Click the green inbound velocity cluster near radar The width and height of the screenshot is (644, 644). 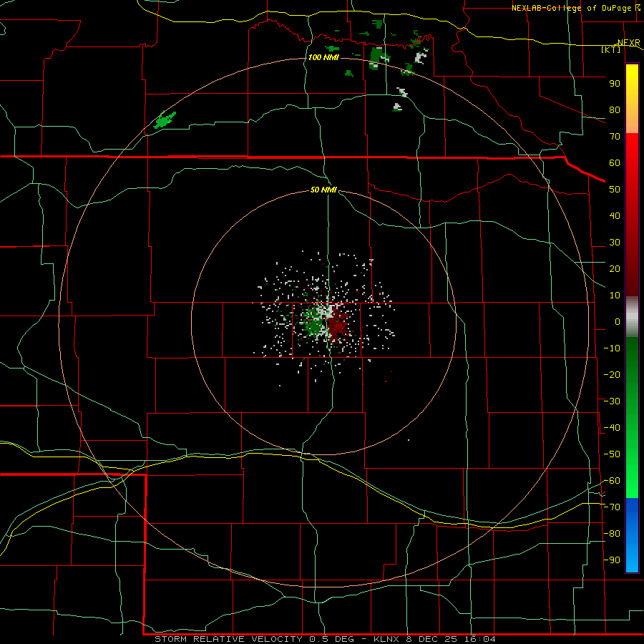click(x=313, y=323)
